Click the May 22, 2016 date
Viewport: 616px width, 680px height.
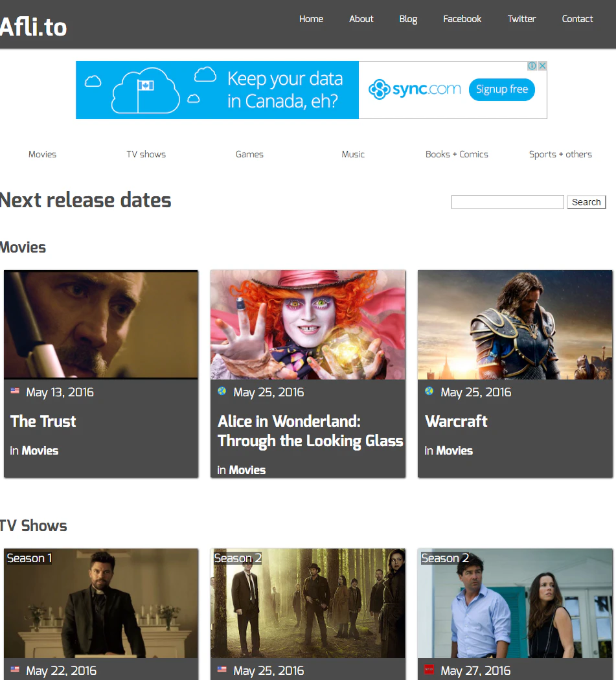tap(61, 670)
